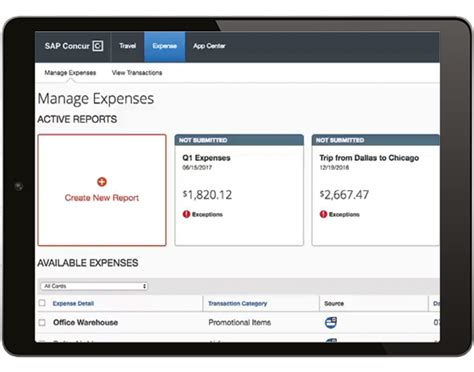Sort by Transaction Category column header
The image size is (474, 372).
[x=238, y=303]
